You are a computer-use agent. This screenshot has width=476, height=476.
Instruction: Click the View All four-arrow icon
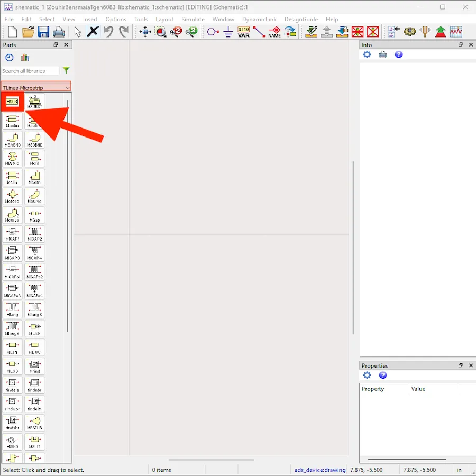pyautogui.click(x=145, y=32)
